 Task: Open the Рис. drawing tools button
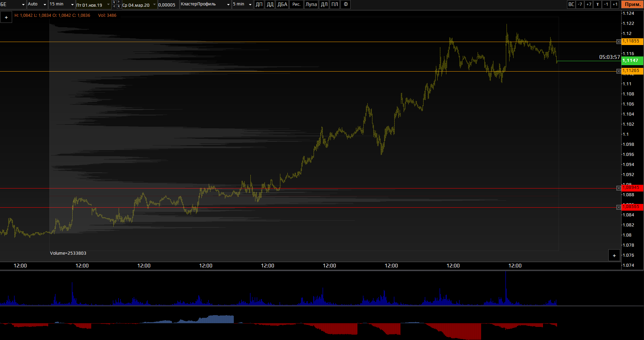coord(296,4)
